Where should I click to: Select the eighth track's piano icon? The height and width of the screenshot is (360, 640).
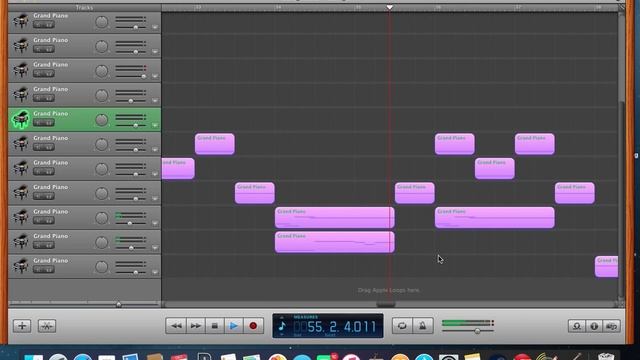20,193
